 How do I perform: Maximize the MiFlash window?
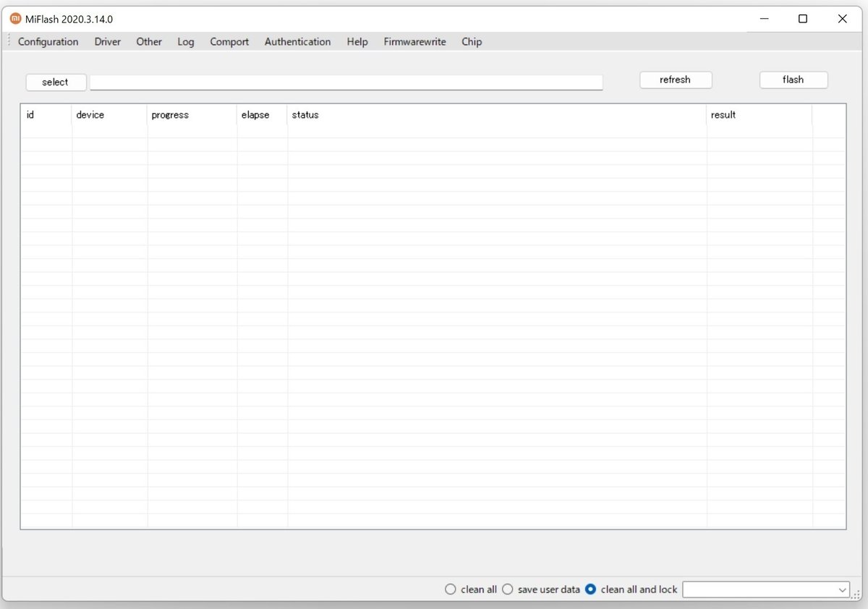(x=803, y=19)
